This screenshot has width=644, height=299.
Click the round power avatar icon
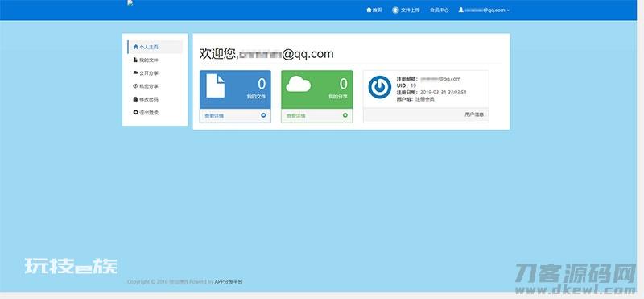379,88
